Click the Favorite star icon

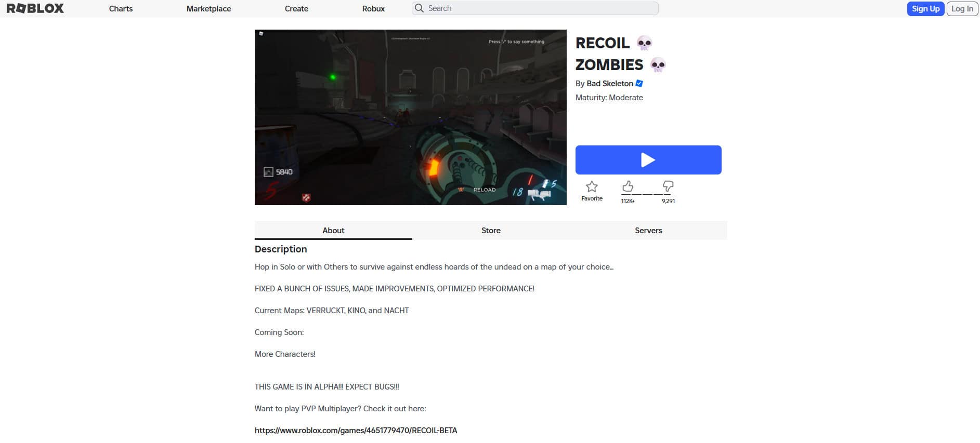coord(592,186)
